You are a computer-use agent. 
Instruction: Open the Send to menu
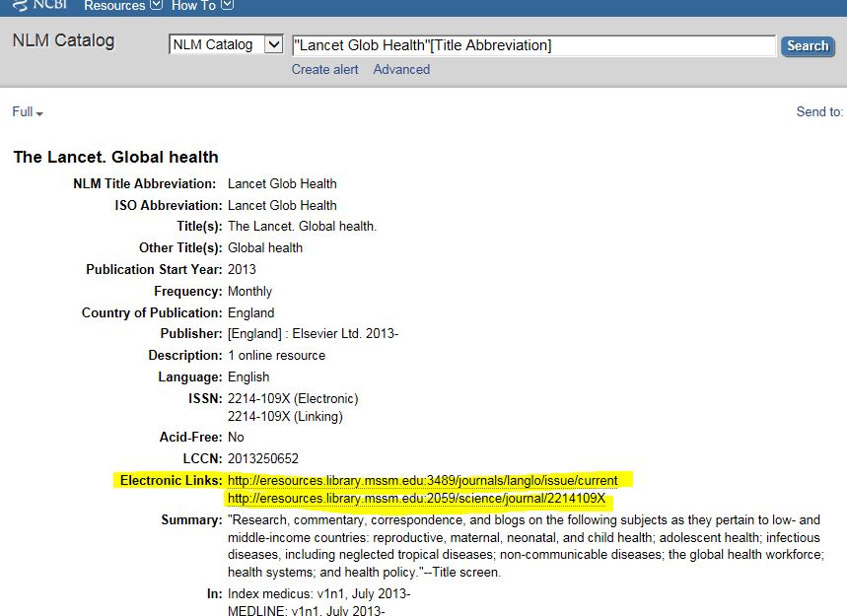(819, 111)
